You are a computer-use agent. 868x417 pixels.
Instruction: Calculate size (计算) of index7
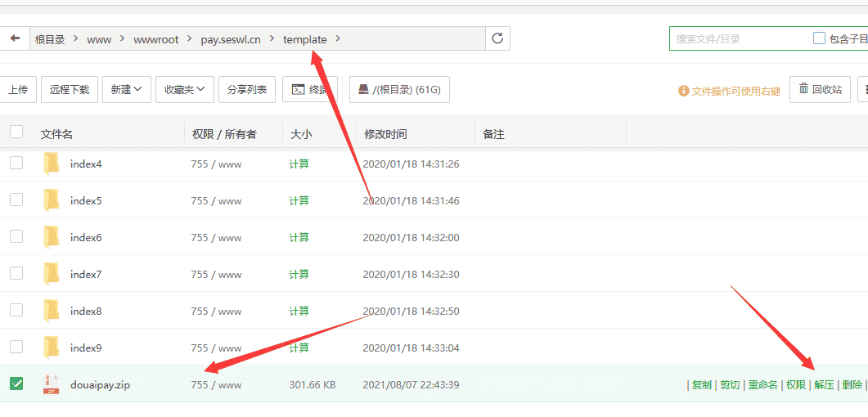click(299, 274)
